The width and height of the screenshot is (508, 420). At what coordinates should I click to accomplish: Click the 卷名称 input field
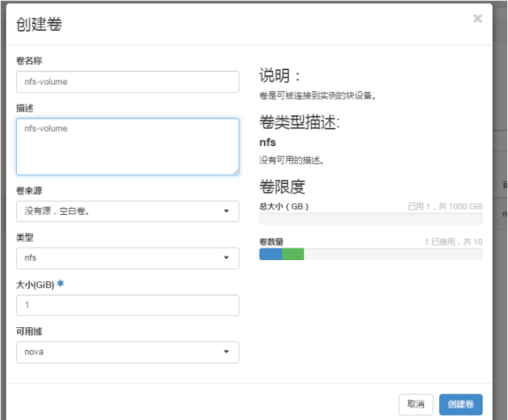[128, 82]
